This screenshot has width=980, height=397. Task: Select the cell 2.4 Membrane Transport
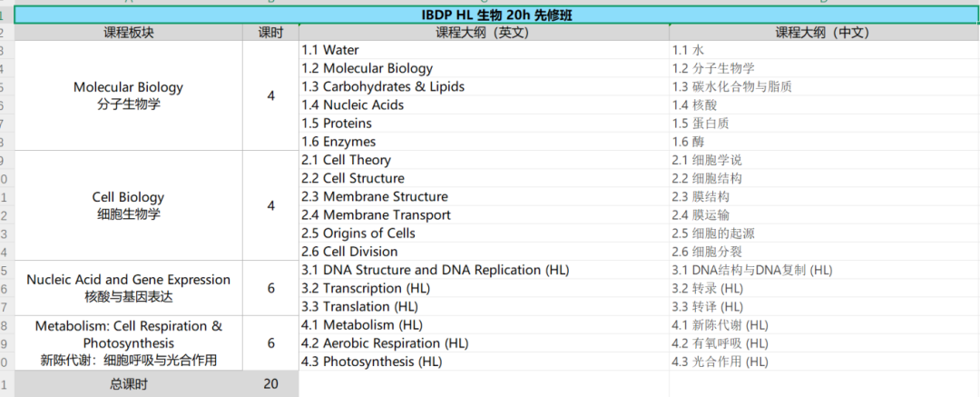[484, 214]
